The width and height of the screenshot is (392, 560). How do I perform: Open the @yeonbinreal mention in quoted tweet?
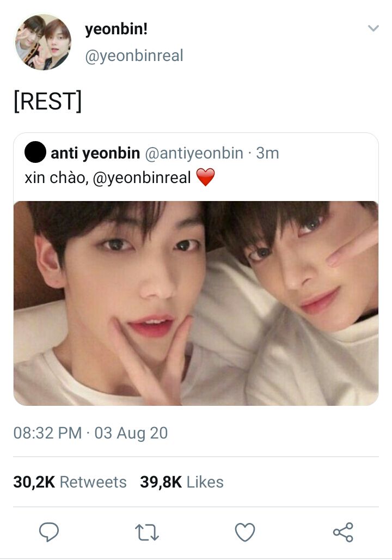coord(142,178)
